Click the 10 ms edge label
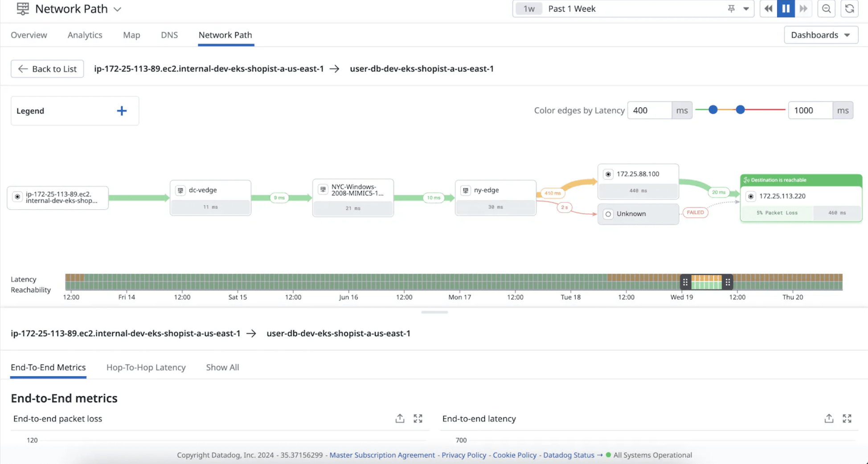The width and height of the screenshot is (868, 464). click(x=434, y=198)
